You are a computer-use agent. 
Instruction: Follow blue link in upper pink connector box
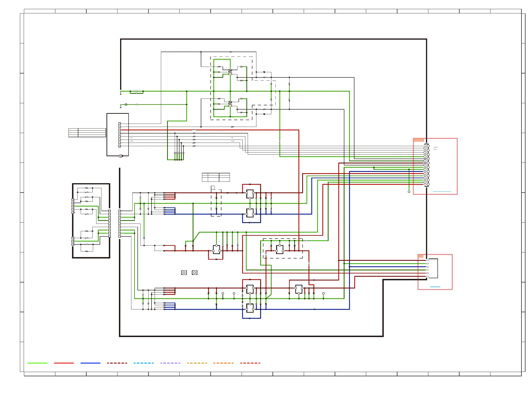pos(442,192)
